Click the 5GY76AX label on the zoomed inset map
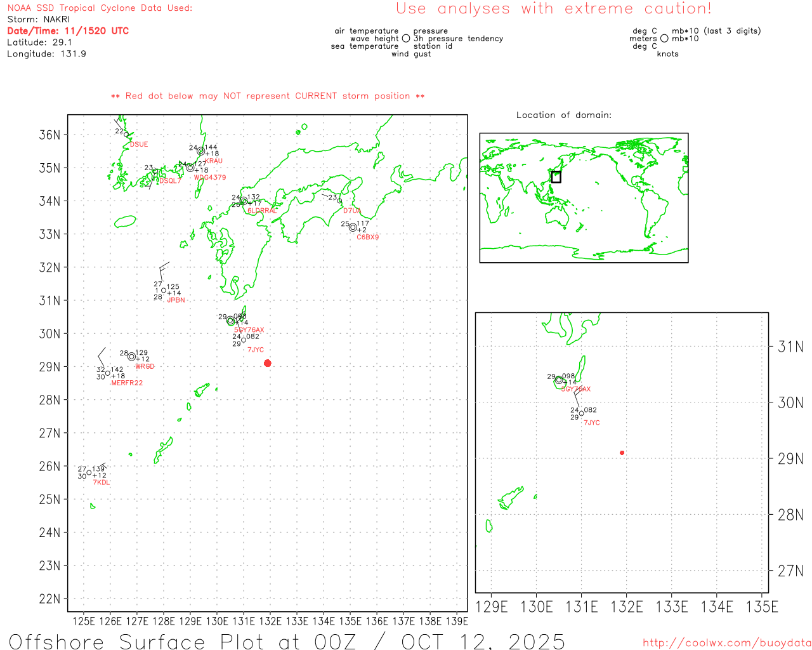This screenshot has height=650, width=812. [576, 389]
